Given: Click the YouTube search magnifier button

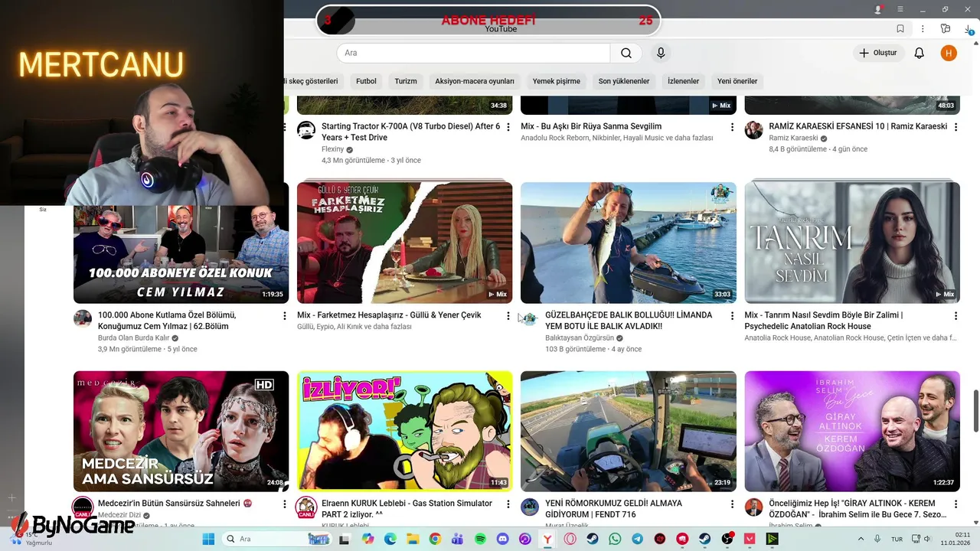Looking at the screenshot, I should coord(626,53).
